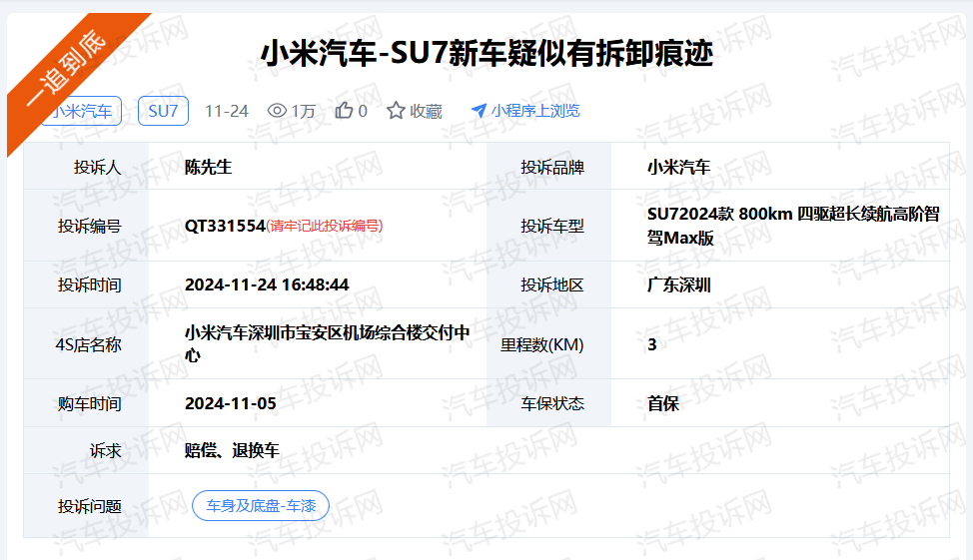Click the 赔偿、退换车 demand text
Viewport: 973px width, 560px height.
pyautogui.click(x=232, y=450)
